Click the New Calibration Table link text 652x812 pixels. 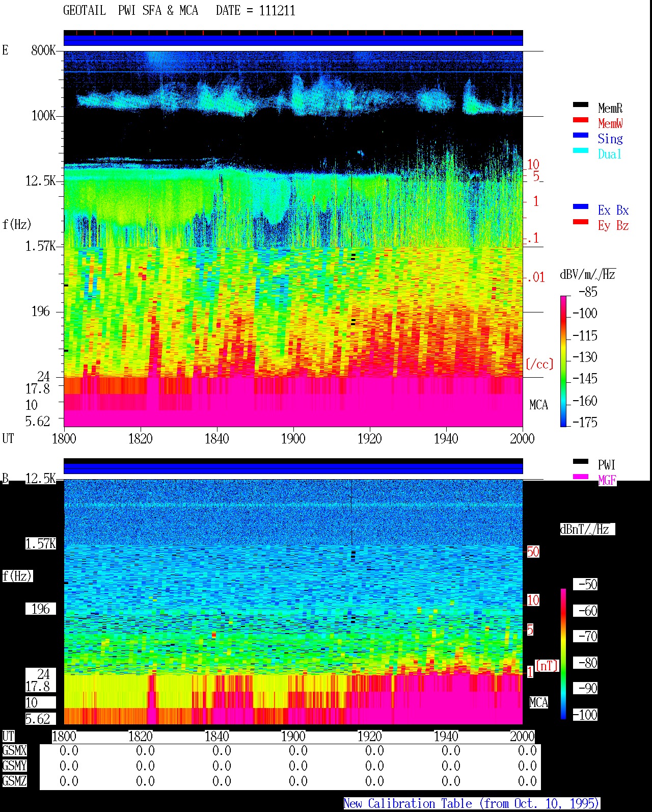click(x=472, y=804)
